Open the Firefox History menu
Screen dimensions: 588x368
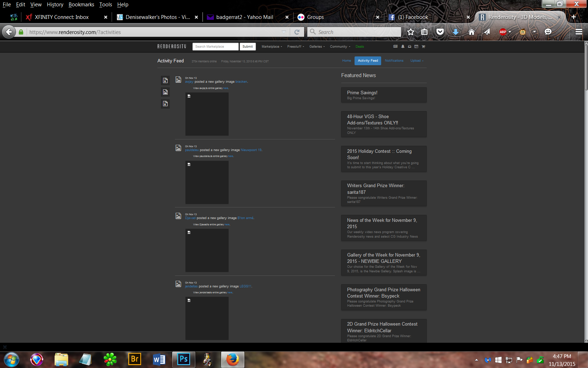[55, 5]
